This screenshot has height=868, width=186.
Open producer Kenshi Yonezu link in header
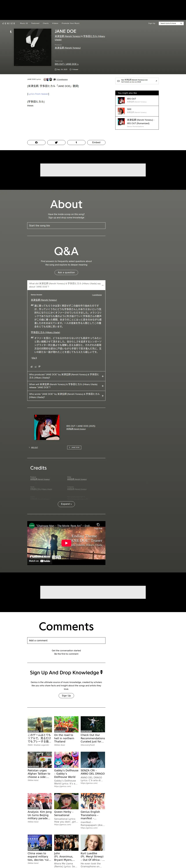68,48
